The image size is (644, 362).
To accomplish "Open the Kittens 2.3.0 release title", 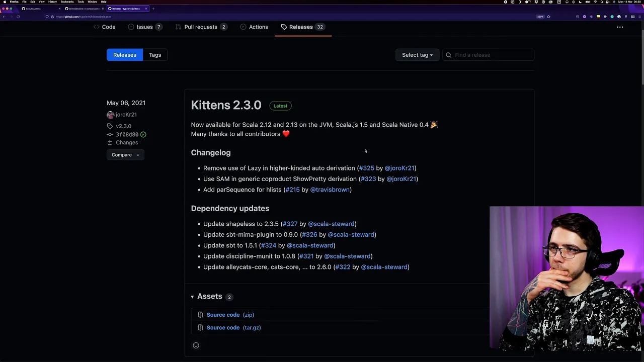I will [226, 105].
